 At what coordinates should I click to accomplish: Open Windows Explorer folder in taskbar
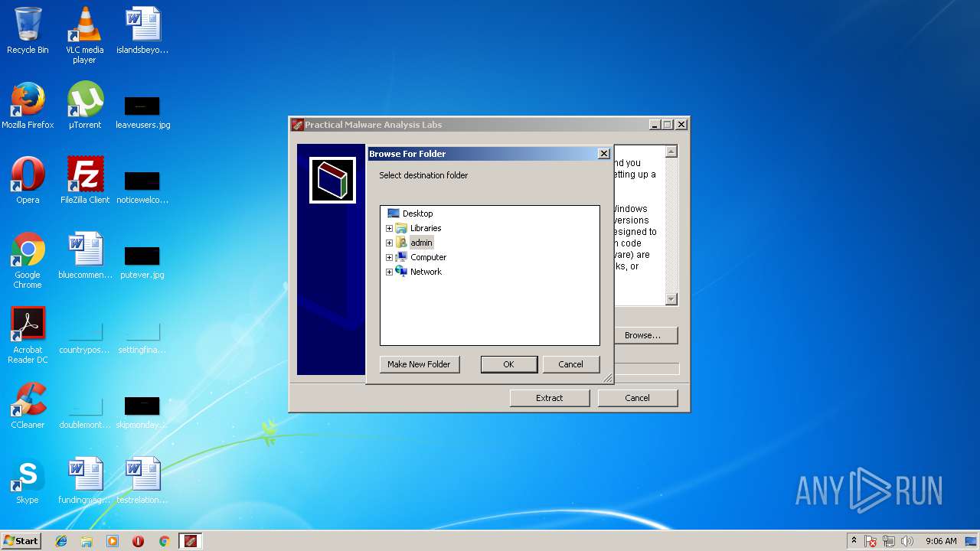tap(87, 541)
